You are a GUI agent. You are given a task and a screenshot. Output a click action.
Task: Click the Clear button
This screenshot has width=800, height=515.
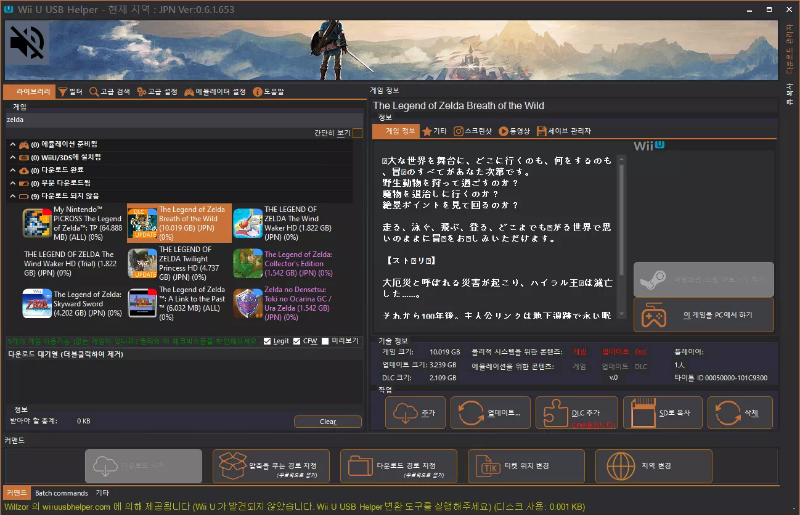[x=328, y=422]
